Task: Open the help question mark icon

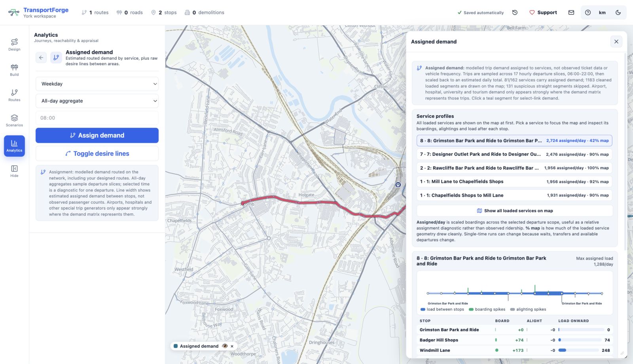Action: 588,13
